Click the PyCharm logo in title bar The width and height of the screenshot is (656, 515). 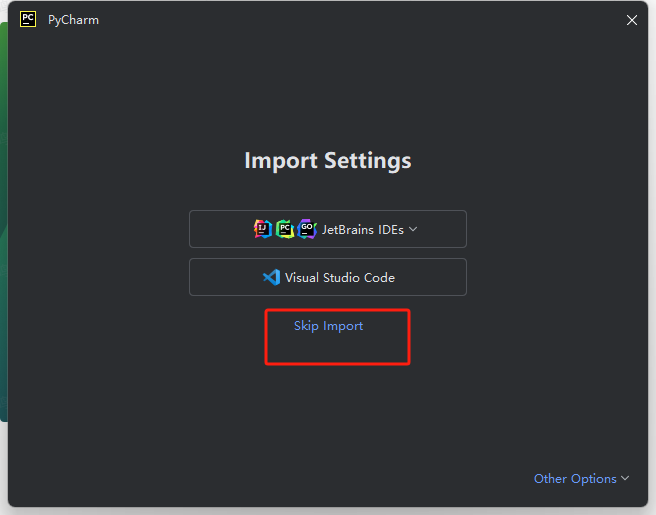click(x=28, y=19)
